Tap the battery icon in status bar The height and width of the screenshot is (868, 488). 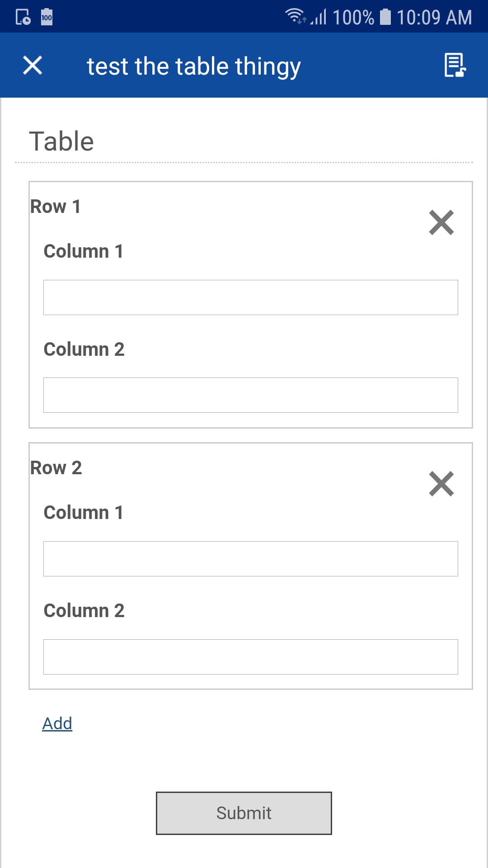[385, 17]
